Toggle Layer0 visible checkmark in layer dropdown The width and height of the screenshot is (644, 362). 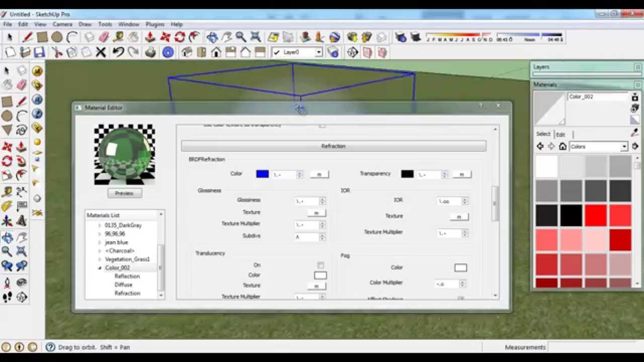(276, 52)
